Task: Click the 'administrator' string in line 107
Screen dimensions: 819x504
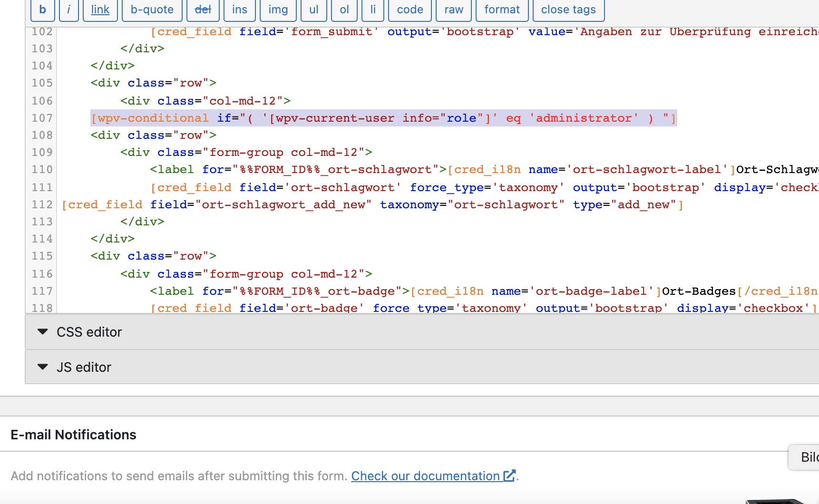Action: click(584, 118)
